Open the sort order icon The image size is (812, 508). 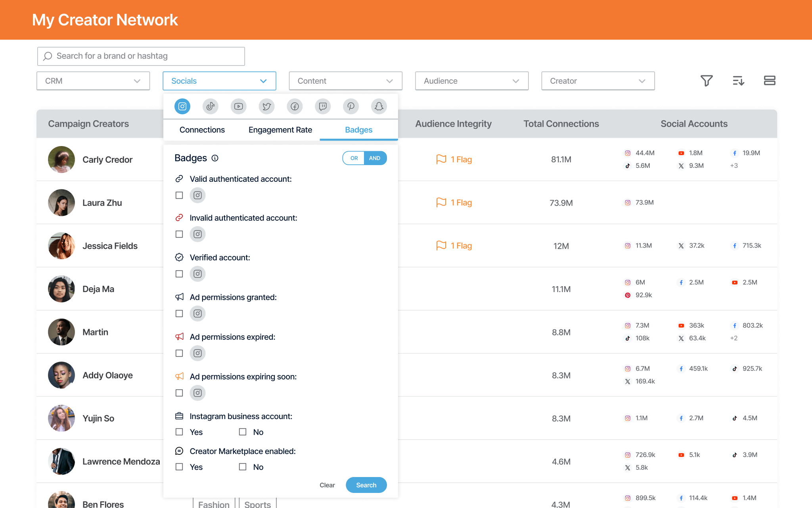(738, 81)
